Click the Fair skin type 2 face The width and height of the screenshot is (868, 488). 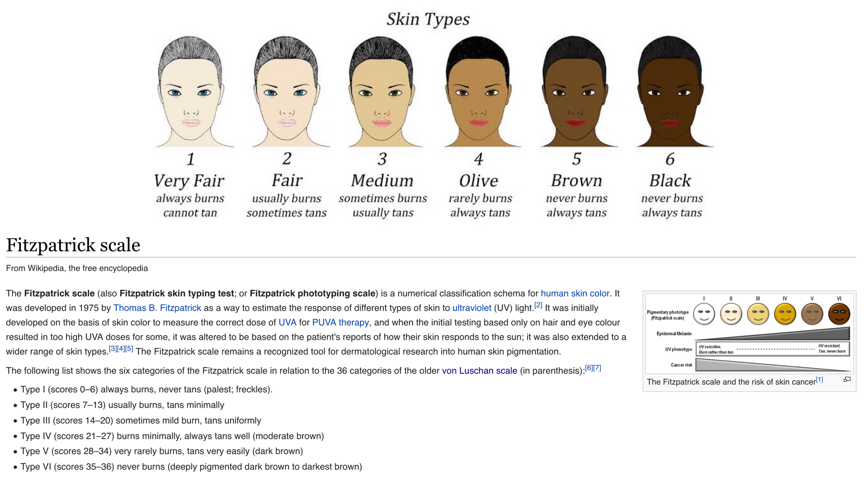(287, 92)
